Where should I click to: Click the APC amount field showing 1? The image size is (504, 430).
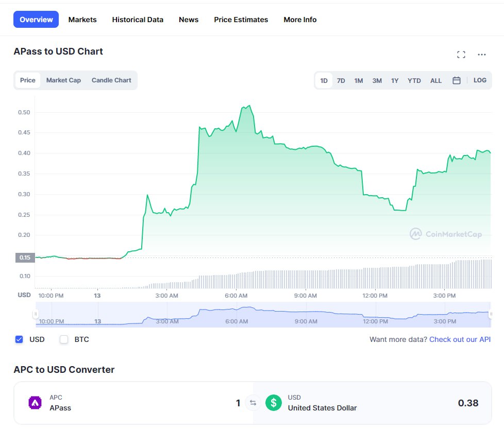click(238, 403)
